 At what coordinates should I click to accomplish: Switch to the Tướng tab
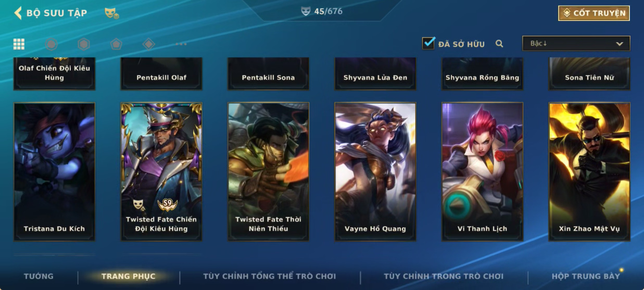coord(39,276)
